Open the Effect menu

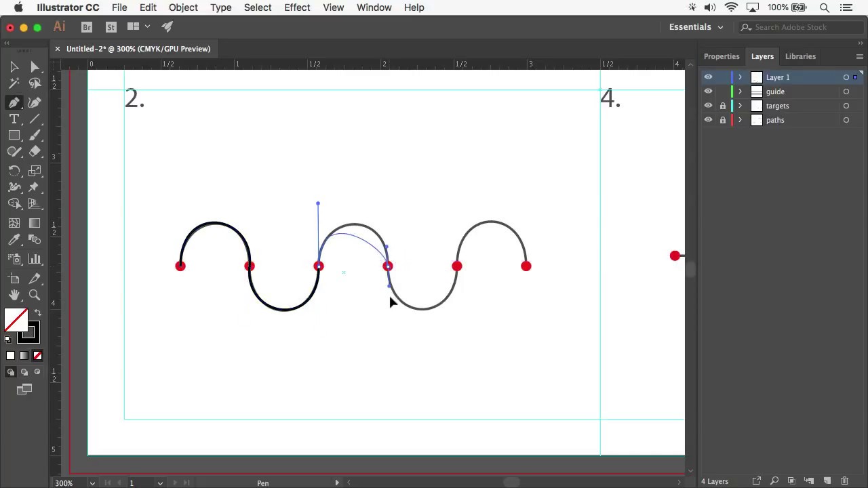[x=297, y=7]
